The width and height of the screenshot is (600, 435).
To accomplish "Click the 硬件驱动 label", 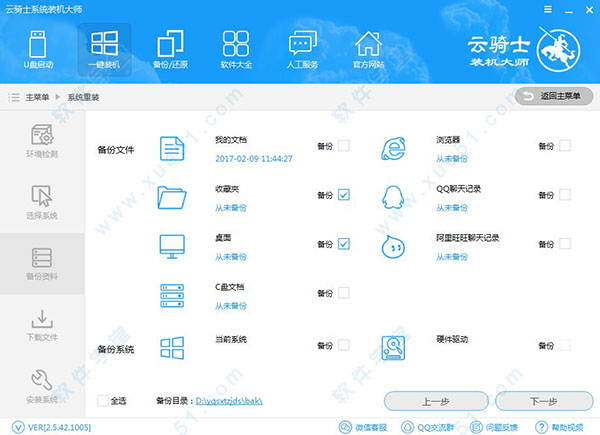I will point(452,339).
